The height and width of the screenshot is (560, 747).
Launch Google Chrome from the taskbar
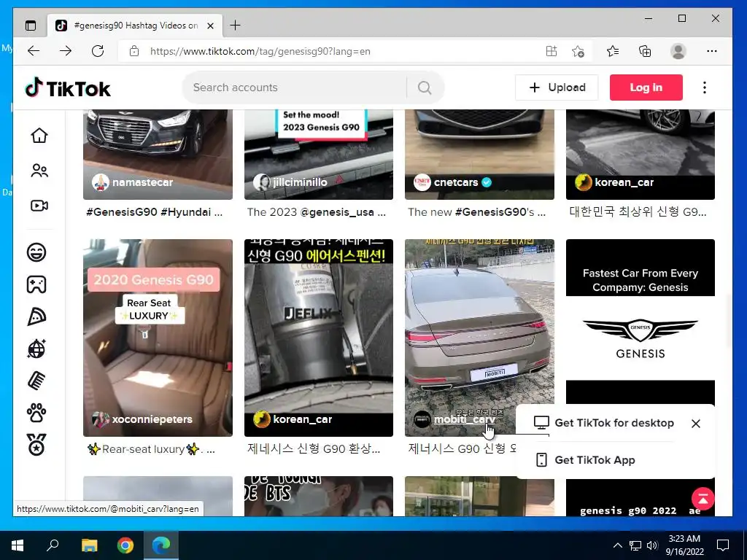125,545
